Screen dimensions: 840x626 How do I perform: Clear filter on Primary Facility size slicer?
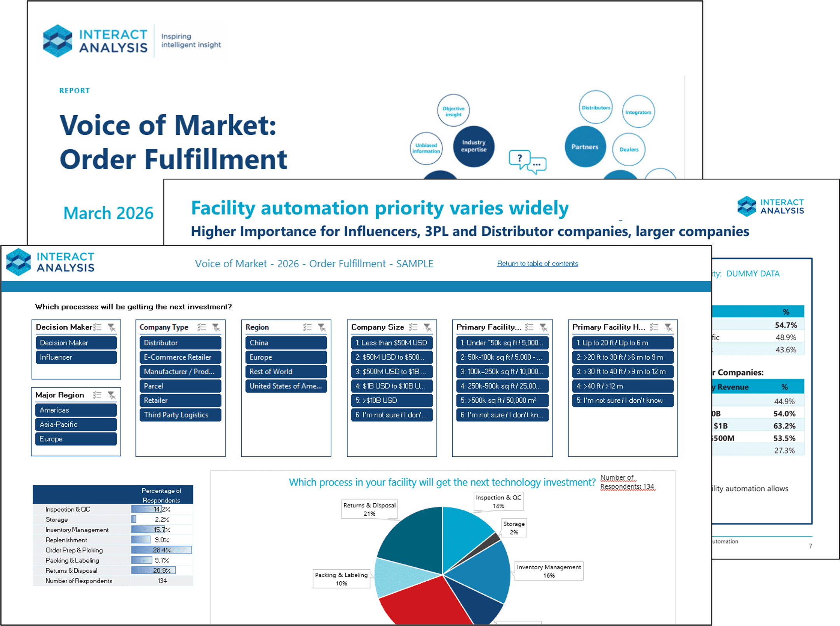[x=544, y=327]
